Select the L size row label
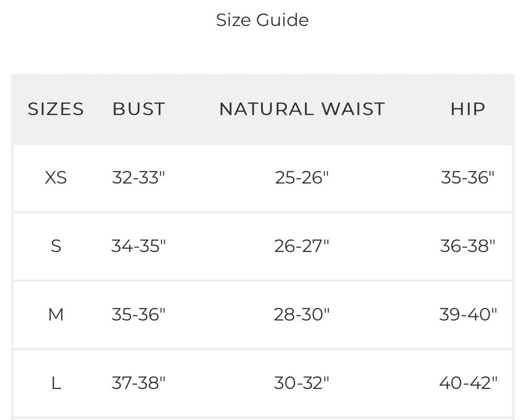 coord(56,383)
